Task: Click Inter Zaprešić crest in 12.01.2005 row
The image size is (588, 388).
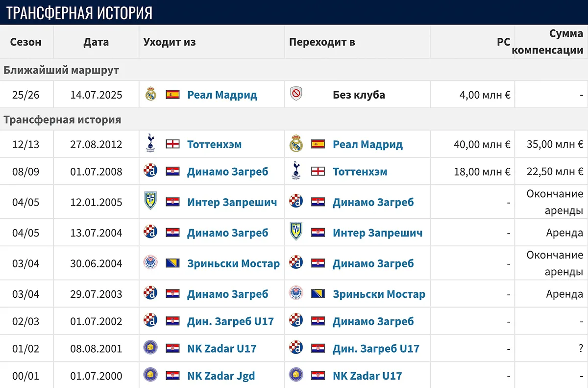Action: click(x=150, y=202)
